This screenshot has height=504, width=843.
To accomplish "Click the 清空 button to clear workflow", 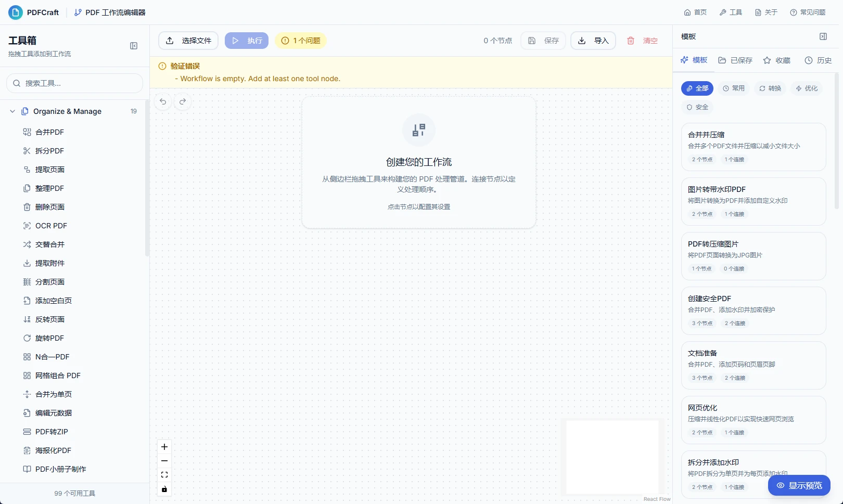I will click(x=643, y=40).
